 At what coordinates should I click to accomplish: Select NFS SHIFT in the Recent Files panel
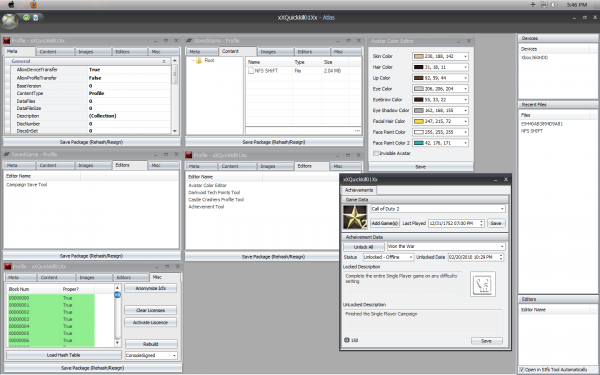click(x=532, y=131)
